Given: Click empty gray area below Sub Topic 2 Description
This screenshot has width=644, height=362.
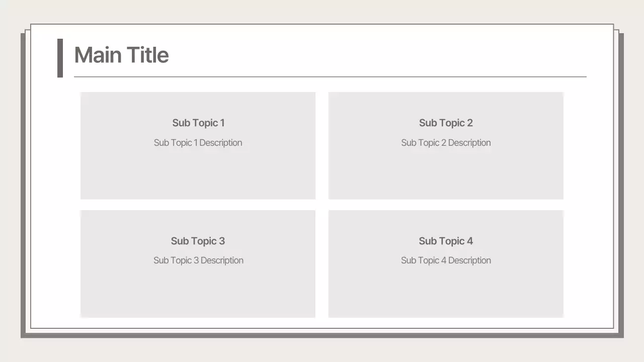Looking at the screenshot, I should (x=446, y=173).
